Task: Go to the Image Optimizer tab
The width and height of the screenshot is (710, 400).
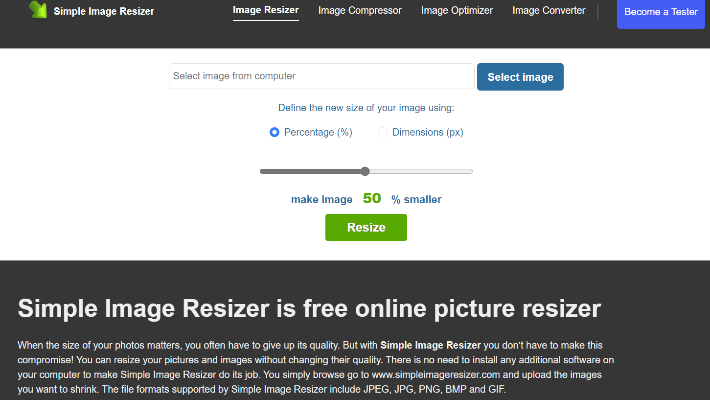Action: (x=457, y=10)
